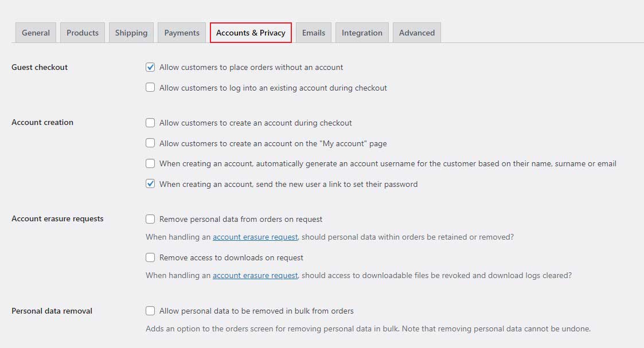Open the Emails tab
The image size is (644, 348).
click(x=314, y=33)
